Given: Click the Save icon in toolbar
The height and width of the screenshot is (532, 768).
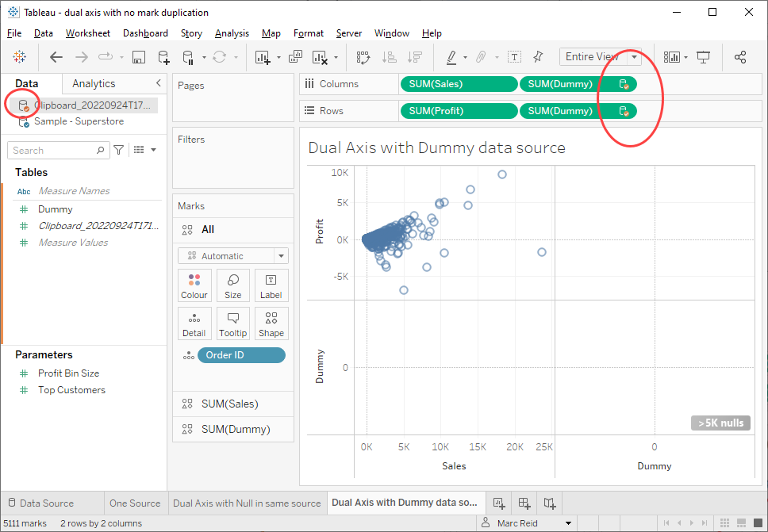Looking at the screenshot, I should point(138,57).
